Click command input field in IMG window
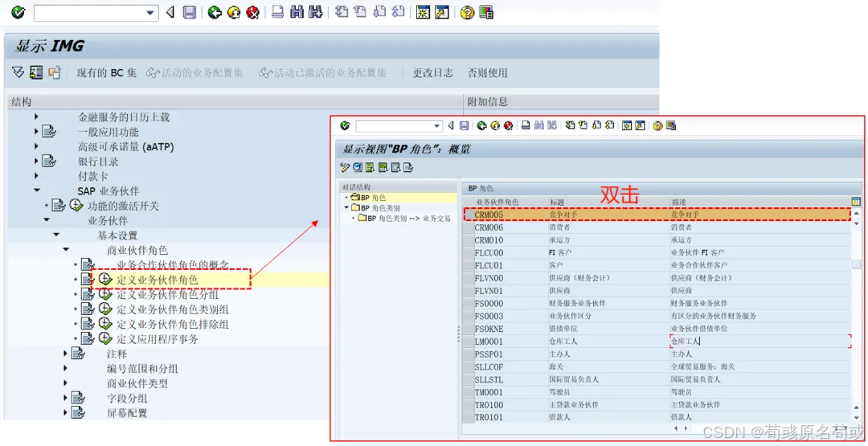 click(x=88, y=13)
